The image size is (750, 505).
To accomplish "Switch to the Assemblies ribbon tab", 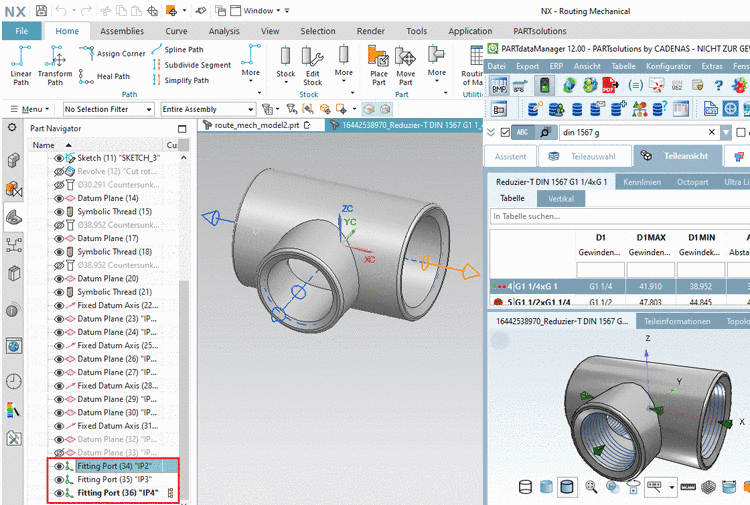I will (122, 31).
